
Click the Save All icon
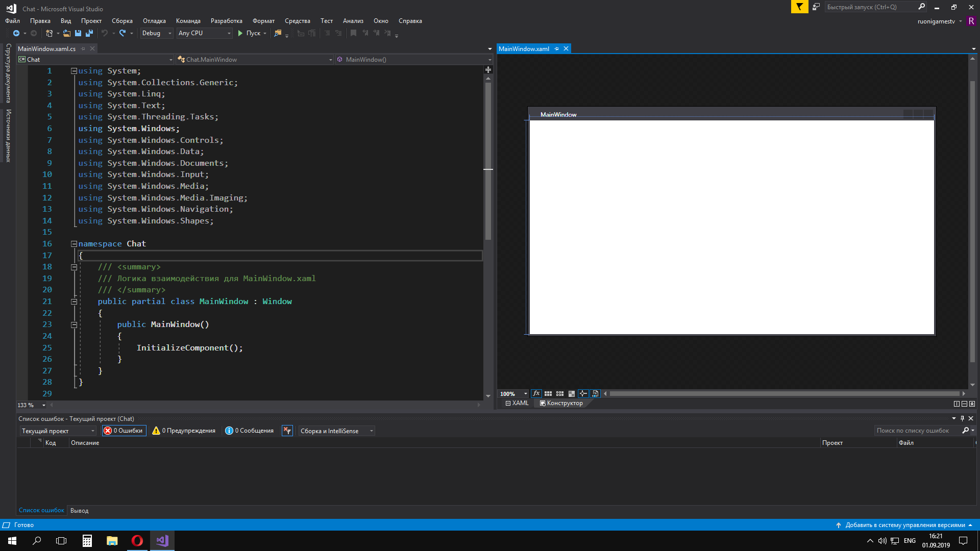point(89,33)
